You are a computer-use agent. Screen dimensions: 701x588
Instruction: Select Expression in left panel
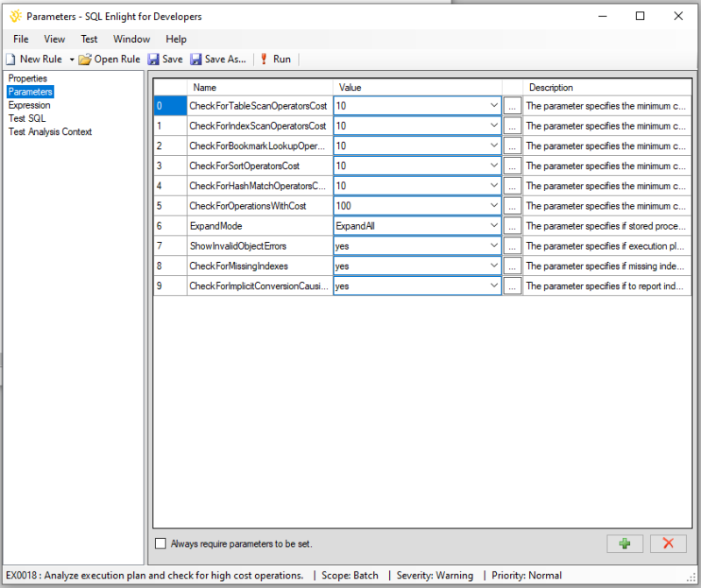coord(29,105)
